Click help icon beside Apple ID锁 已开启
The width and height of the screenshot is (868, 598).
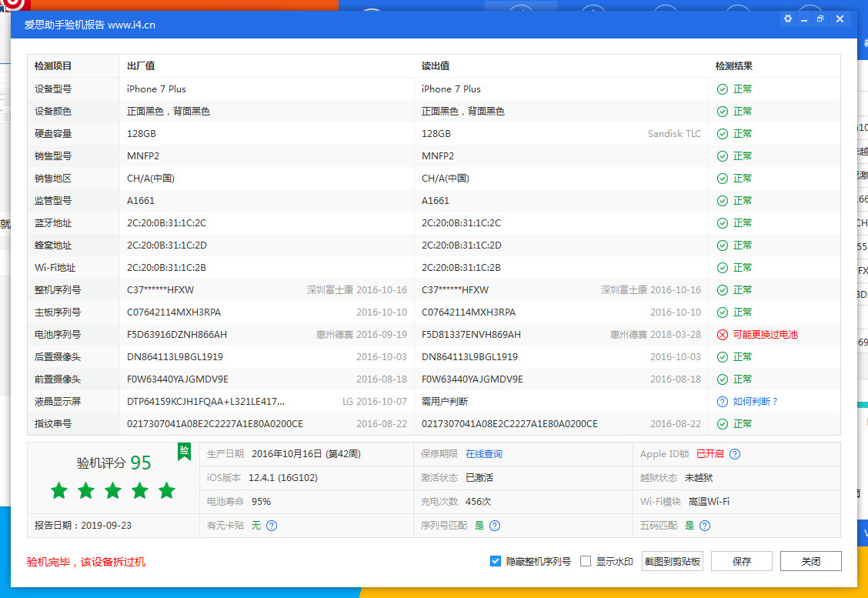[735, 454]
